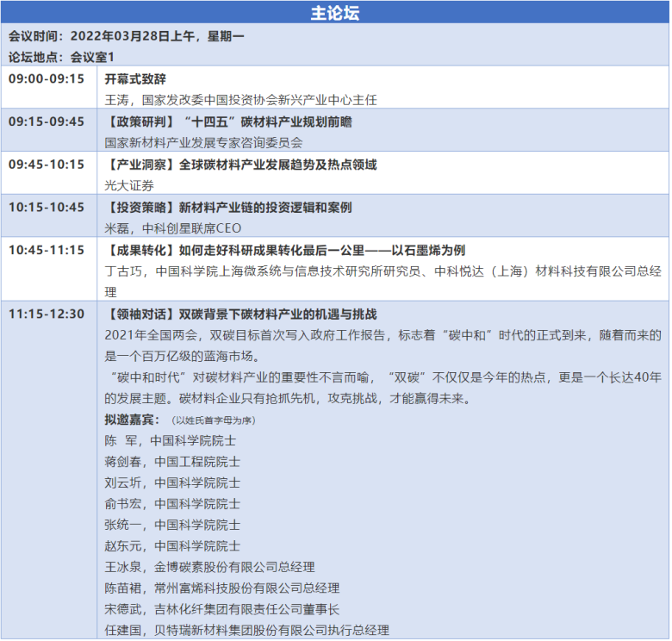
Task: Select speaker line 王涛，国家发改委中国投资协会
Action: 241,100
